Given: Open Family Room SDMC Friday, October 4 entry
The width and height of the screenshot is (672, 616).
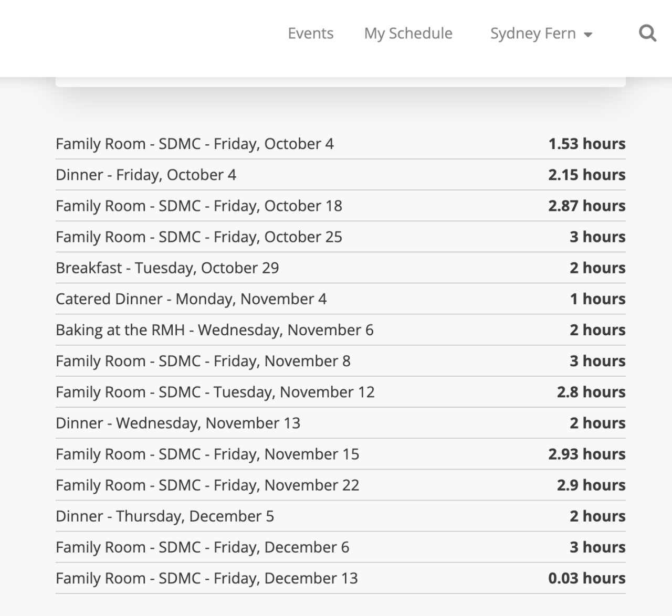Looking at the screenshot, I should 195,144.
